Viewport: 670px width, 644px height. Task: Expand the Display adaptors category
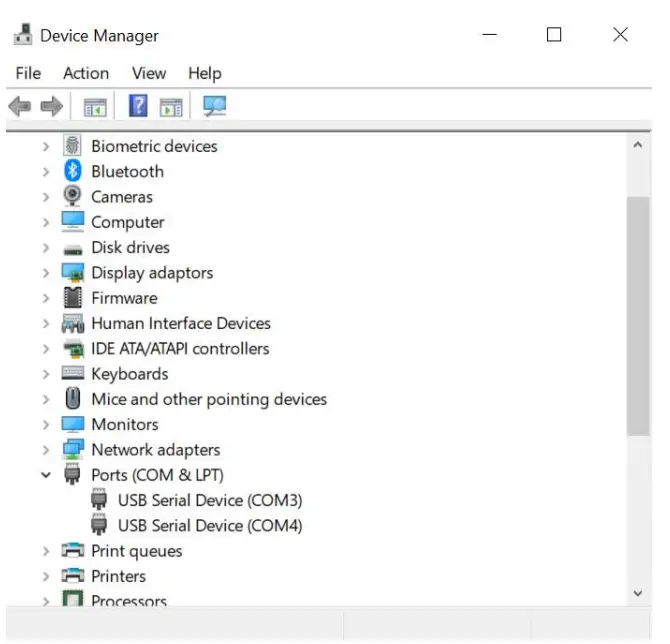click(x=45, y=273)
